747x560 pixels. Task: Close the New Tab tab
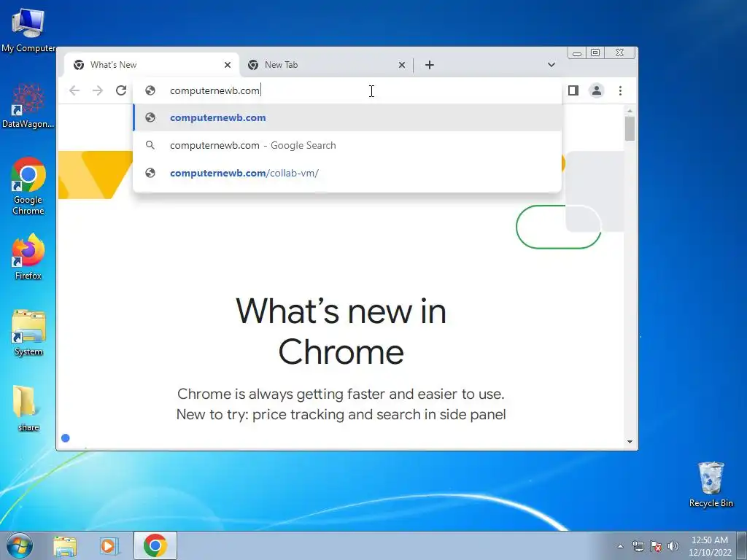[x=402, y=65]
